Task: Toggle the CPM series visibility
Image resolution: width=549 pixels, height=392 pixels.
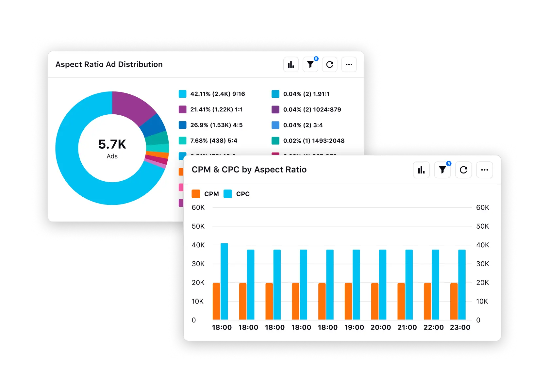Action: (x=205, y=194)
